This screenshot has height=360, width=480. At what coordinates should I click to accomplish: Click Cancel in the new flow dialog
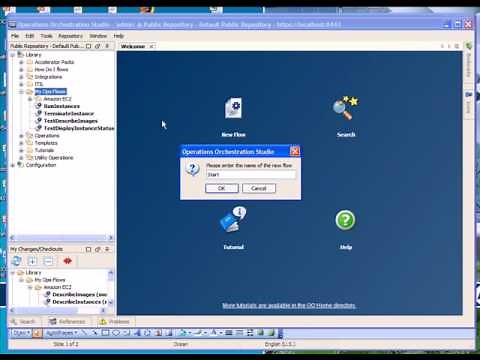[x=259, y=188]
